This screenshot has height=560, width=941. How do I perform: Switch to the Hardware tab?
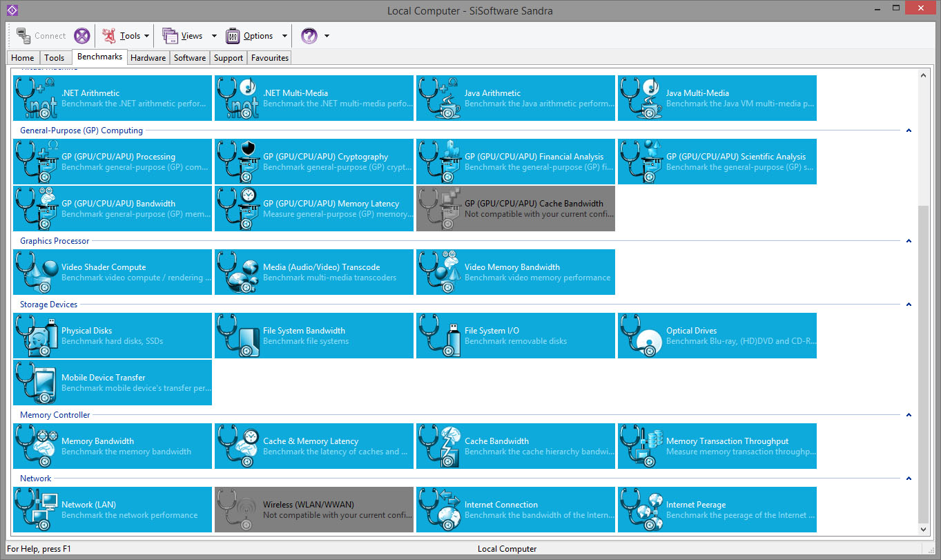tap(148, 58)
